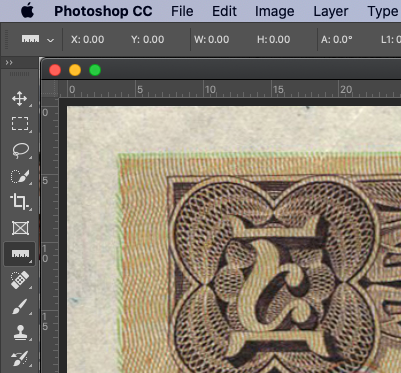
Task: Select the History Brush tool
Action: point(20,359)
